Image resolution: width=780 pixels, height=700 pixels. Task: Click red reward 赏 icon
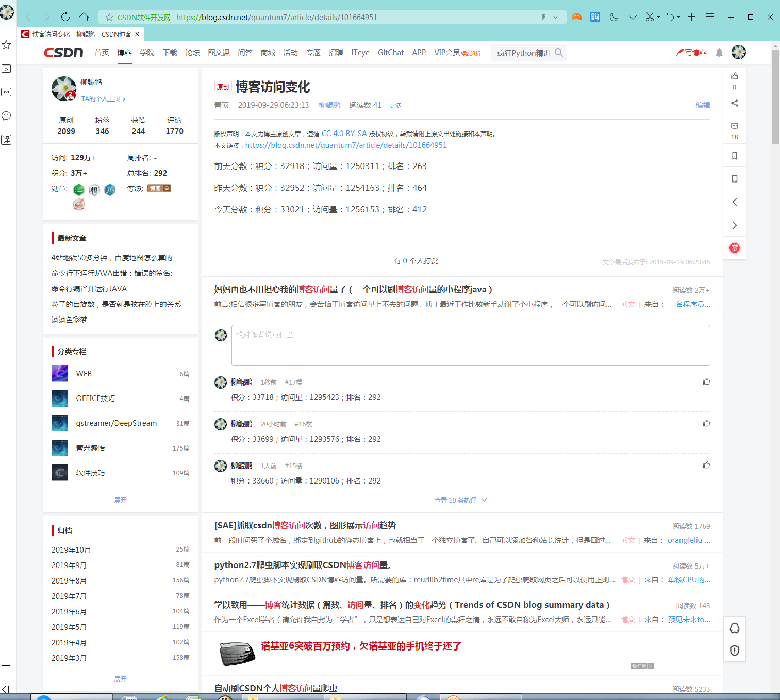735,248
